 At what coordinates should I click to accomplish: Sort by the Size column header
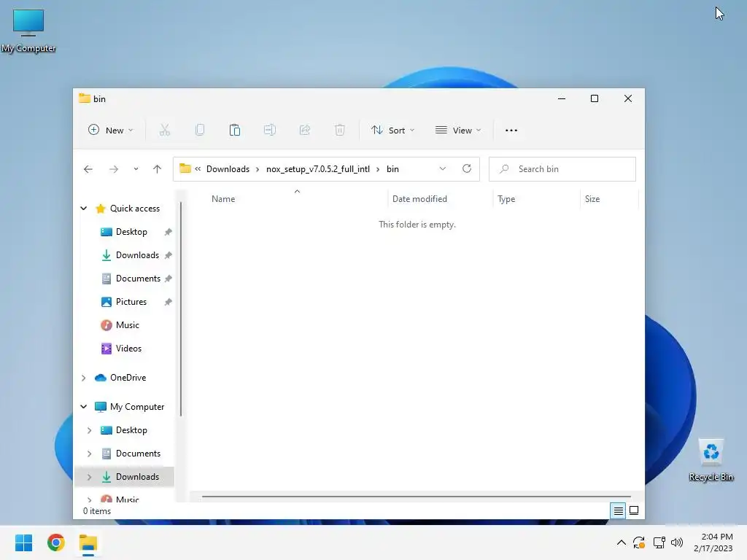[x=609, y=198]
